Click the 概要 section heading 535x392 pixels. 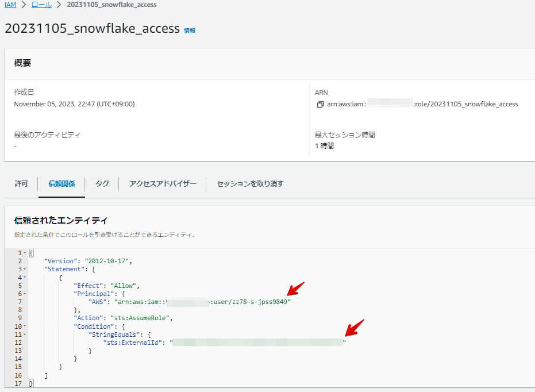[x=22, y=63]
